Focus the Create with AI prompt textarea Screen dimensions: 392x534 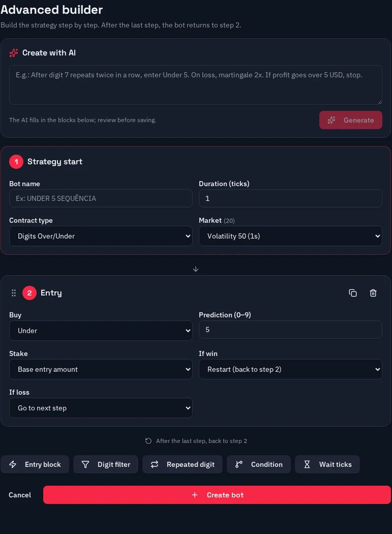[x=195, y=85]
